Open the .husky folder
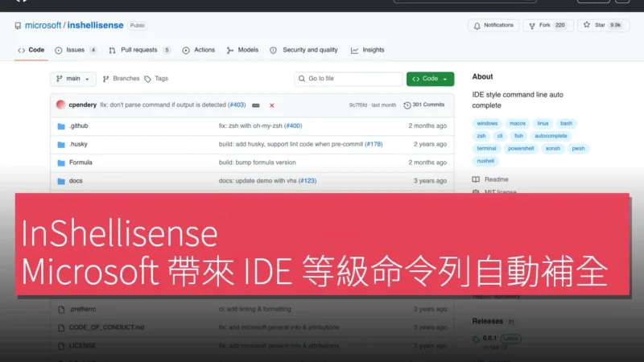This screenshot has height=362, width=644. [x=78, y=145]
